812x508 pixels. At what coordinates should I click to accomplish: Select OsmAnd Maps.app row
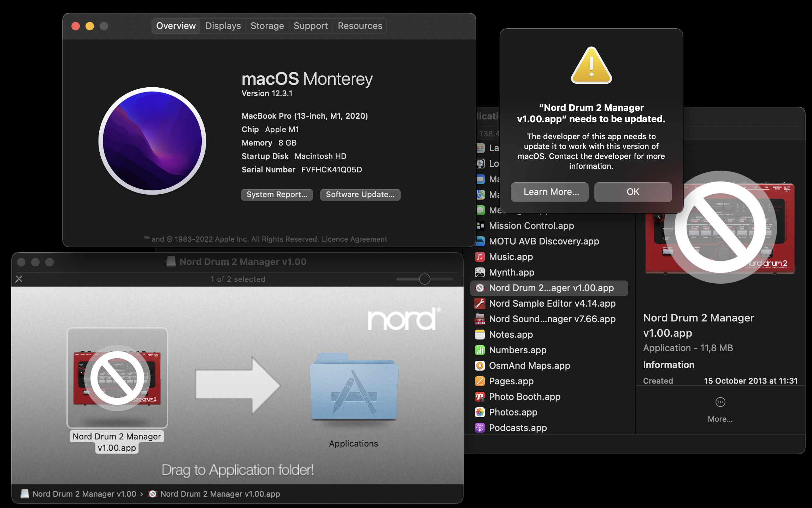[549, 366]
